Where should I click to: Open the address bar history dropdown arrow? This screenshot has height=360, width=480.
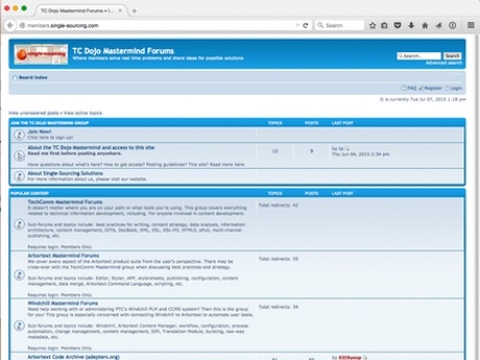click(x=297, y=25)
